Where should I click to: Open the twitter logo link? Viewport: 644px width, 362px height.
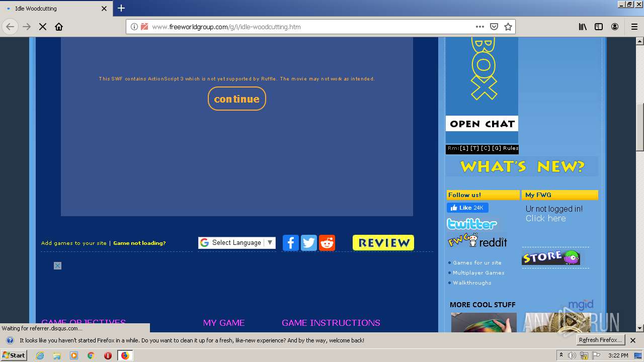(472, 224)
